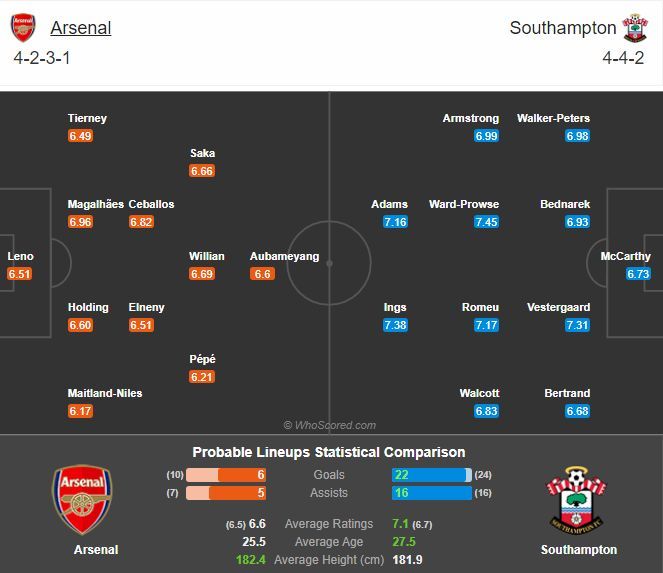
Task: Select player Saka on the pitch
Action: [202, 153]
